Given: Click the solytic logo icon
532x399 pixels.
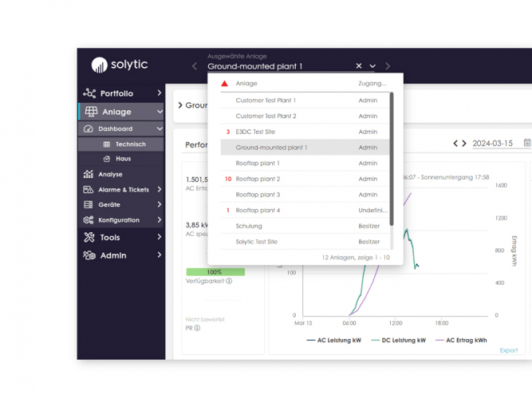Looking at the screenshot, I should click(x=100, y=65).
